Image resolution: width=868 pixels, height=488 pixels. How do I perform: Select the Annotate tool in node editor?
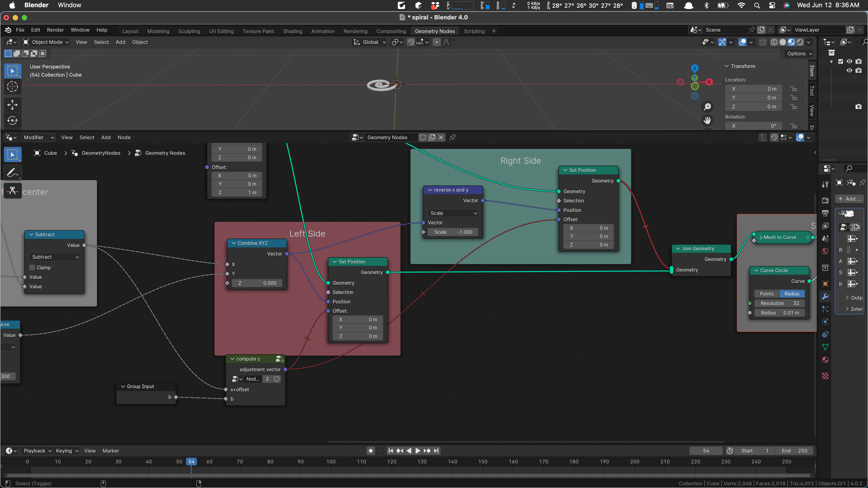pyautogui.click(x=12, y=173)
